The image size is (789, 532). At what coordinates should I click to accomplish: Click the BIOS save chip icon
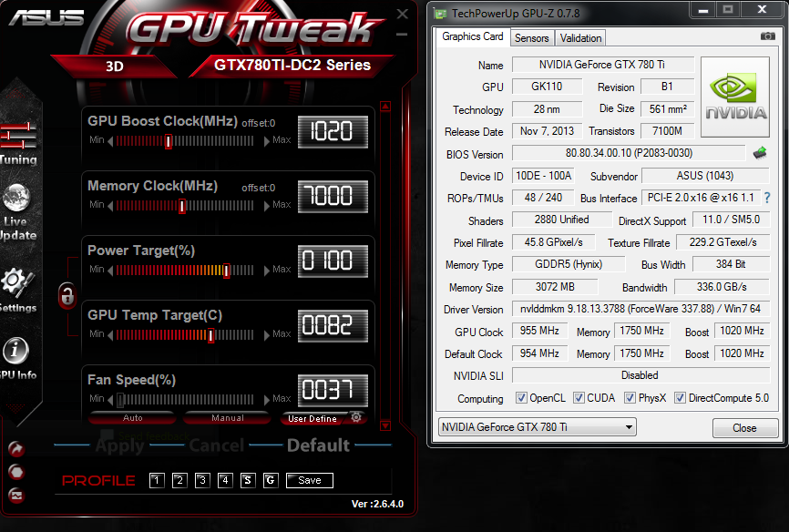(x=760, y=152)
